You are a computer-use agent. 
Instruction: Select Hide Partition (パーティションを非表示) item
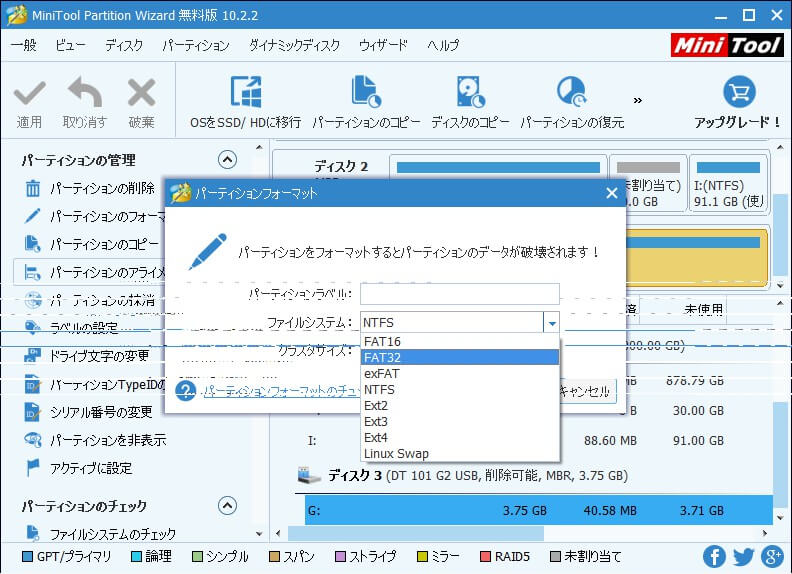[x=94, y=440]
